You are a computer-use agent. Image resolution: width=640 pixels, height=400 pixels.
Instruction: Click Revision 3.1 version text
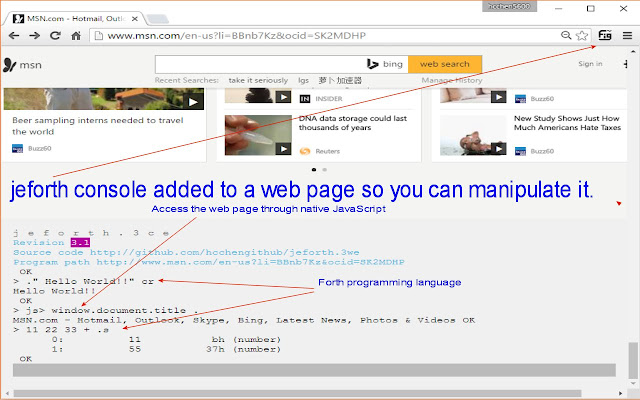coord(80,242)
